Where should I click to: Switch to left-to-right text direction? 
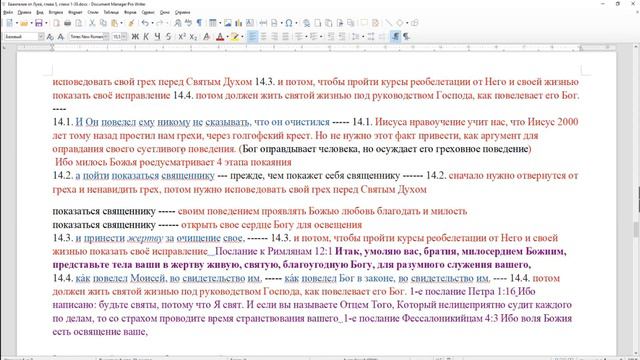[396, 37]
